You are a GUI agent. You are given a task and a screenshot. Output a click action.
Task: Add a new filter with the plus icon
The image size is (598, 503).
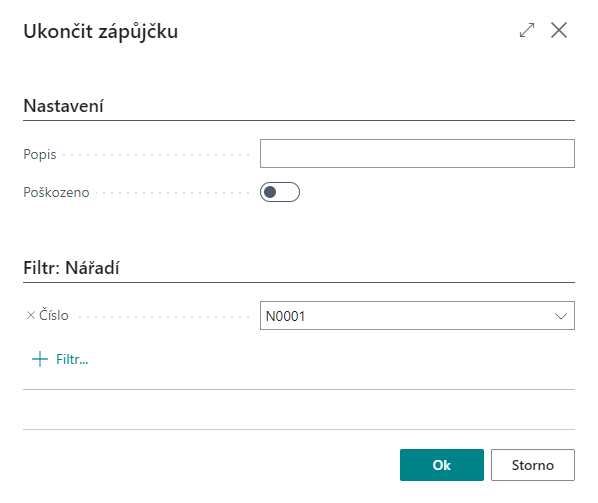40,359
